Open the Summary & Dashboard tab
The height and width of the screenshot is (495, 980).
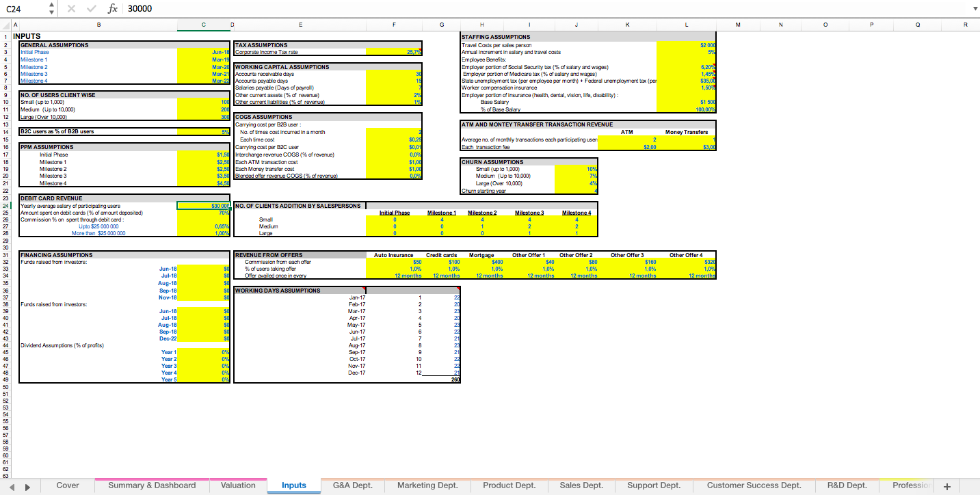(152, 485)
